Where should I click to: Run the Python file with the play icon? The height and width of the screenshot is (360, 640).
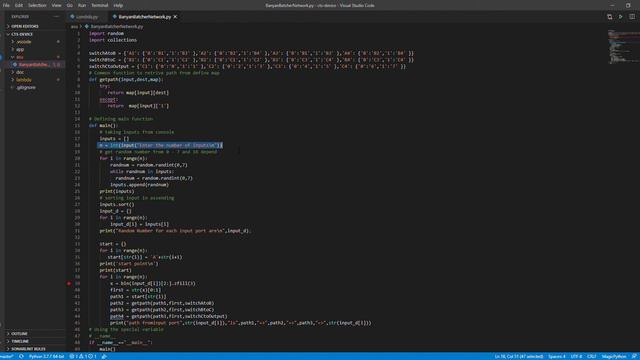point(620,17)
